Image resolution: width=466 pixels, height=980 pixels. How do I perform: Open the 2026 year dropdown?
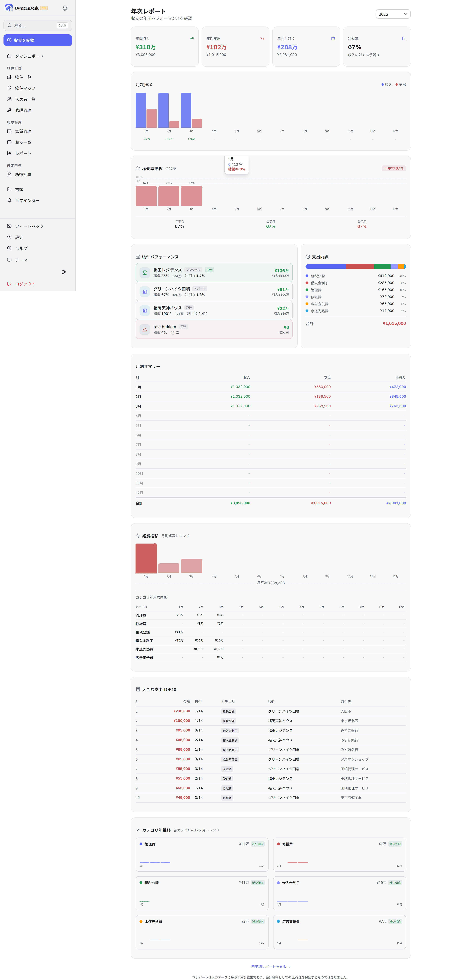[x=393, y=14]
